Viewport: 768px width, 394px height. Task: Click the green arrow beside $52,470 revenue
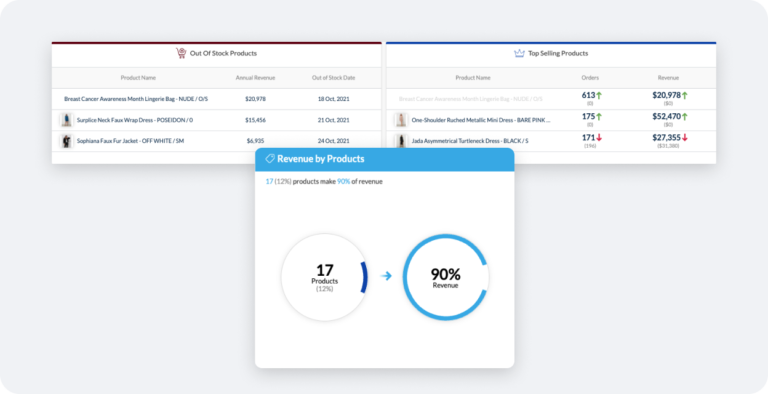pyautogui.click(x=684, y=117)
